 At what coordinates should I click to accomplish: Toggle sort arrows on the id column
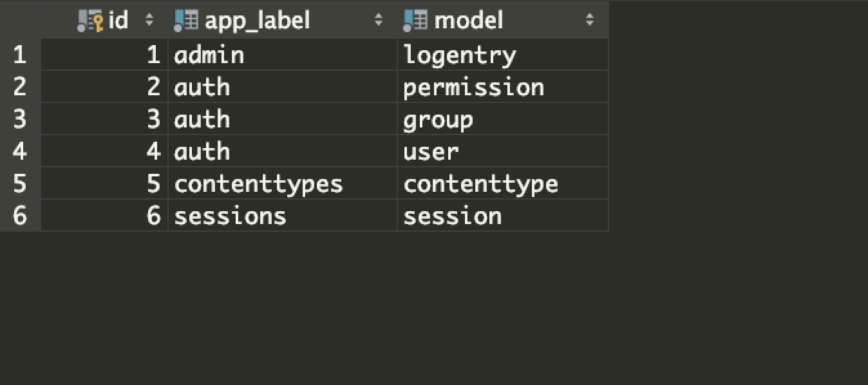[149, 21]
